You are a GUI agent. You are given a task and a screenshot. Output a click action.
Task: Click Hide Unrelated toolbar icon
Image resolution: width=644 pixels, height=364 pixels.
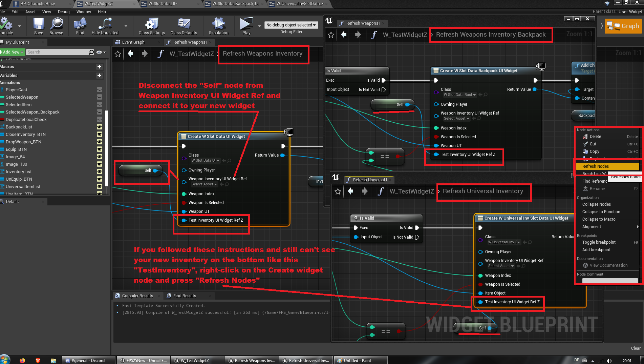point(105,26)
